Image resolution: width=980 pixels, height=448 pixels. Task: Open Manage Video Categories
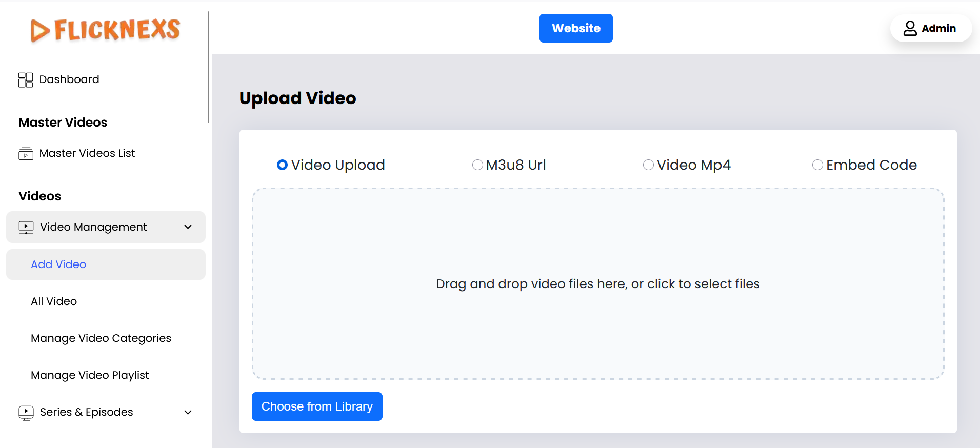point(101,338)
